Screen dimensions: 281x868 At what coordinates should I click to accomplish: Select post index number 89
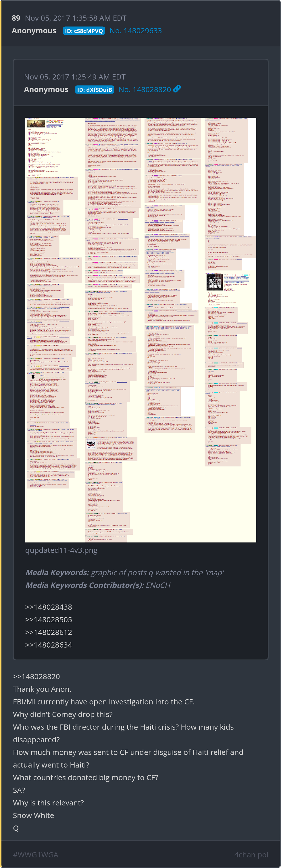[16, 18]
